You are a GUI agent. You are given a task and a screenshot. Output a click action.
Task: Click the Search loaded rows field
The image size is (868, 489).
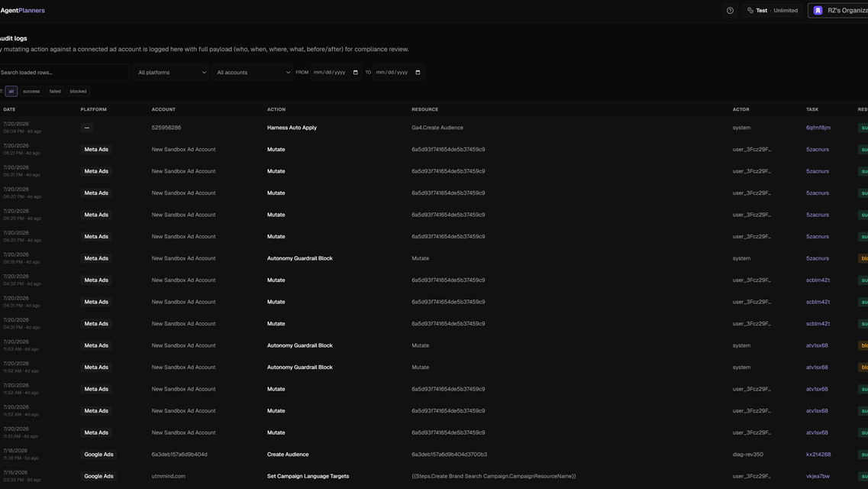click(63, 73)
